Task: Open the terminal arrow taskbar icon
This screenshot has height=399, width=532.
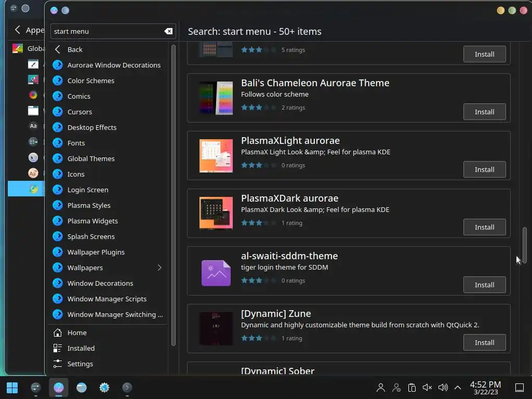Action: tap(127, 388)
